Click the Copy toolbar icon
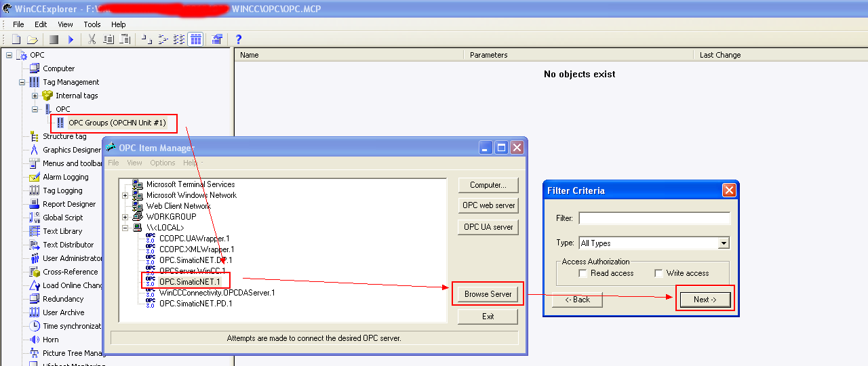Viewport: 868px width, 366px height. pos(108,40)
